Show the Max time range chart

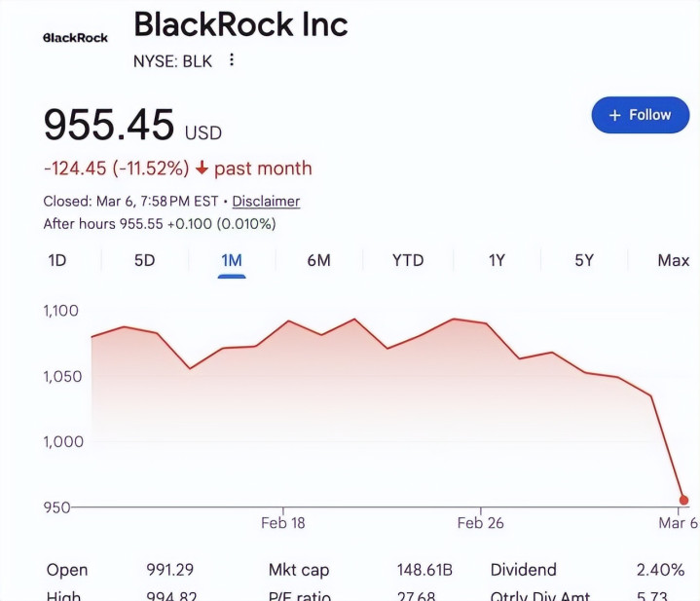[673, 260]
